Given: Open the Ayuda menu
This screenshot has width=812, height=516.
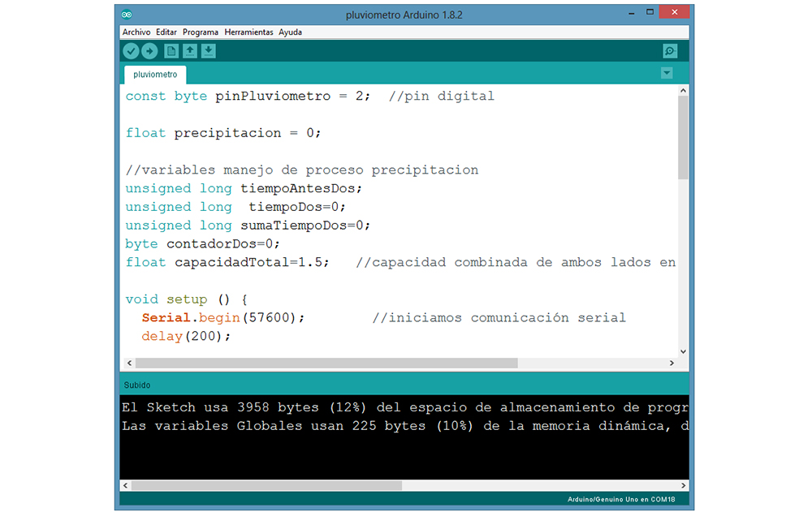Looking at the screenshot, I should click(290, 32).
